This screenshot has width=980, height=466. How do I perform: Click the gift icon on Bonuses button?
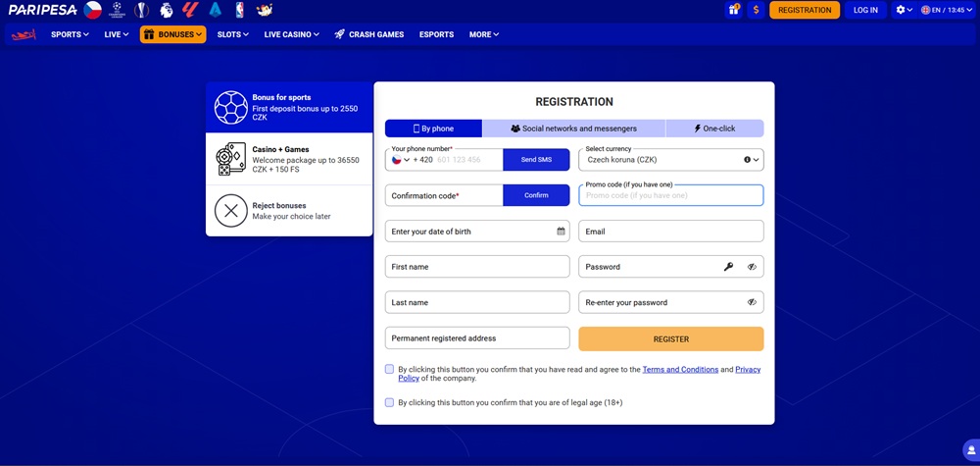(x=149, y=34)
